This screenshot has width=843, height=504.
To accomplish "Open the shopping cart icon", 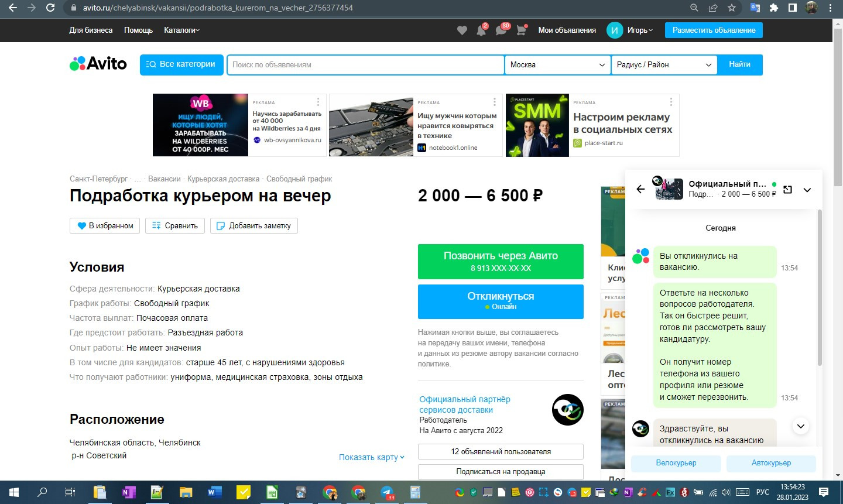I will (x=521, y=30).
